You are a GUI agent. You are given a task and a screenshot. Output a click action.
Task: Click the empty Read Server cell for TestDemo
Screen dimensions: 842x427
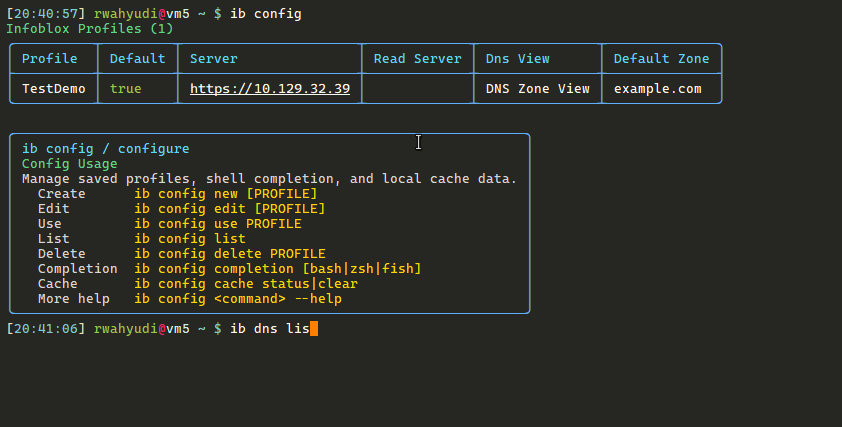point(418,89)
